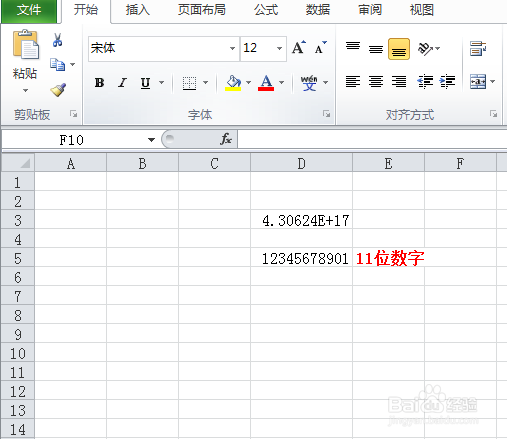The width and height of the screenshot is (507, 439).
Task: Open alignment group dialog launcher
Action: coord(493,114)
